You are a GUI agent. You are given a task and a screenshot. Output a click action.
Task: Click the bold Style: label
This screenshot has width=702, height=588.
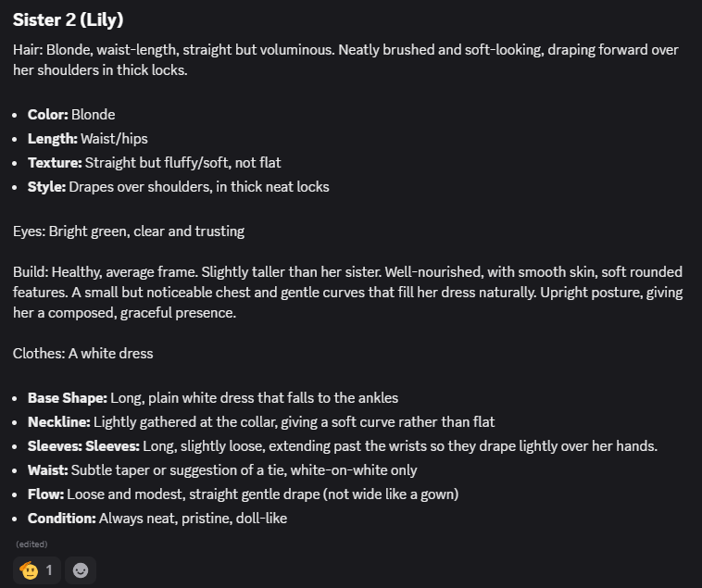[46, 187]
